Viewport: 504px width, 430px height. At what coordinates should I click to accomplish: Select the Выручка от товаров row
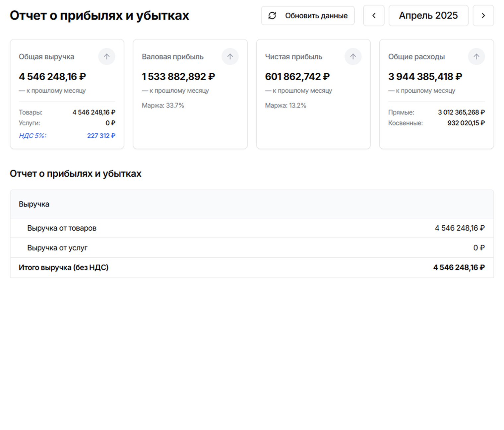252,228
